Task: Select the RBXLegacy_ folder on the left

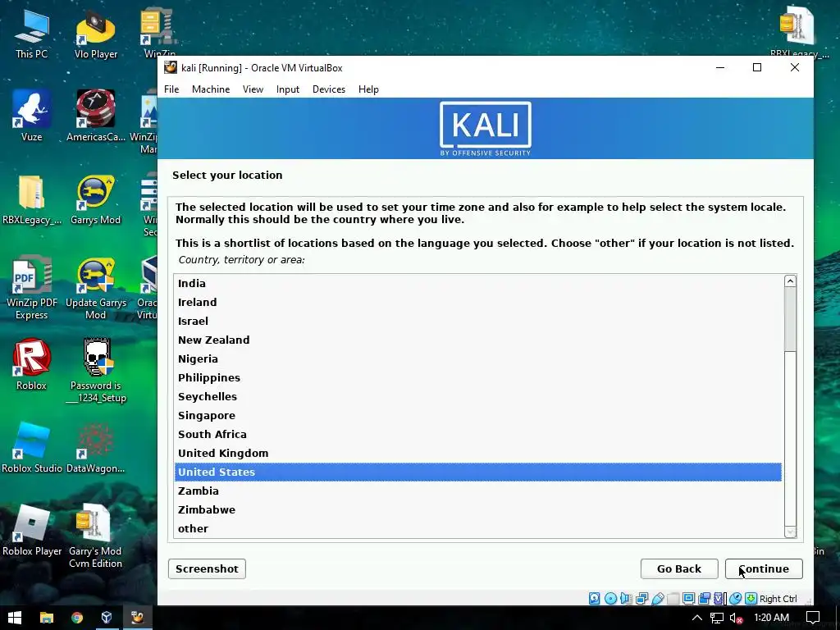Action: coord(32,199)
